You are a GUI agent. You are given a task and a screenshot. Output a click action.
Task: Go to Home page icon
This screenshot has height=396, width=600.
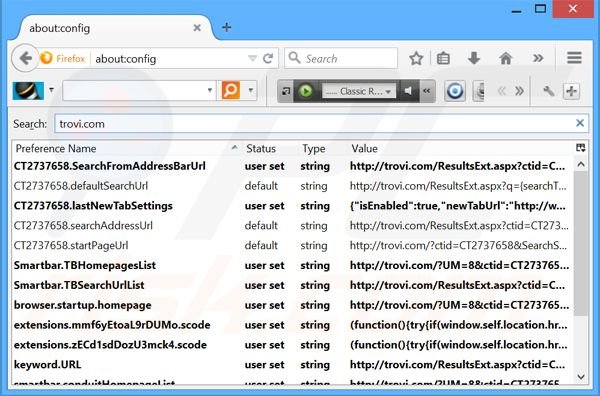(505, 59)
